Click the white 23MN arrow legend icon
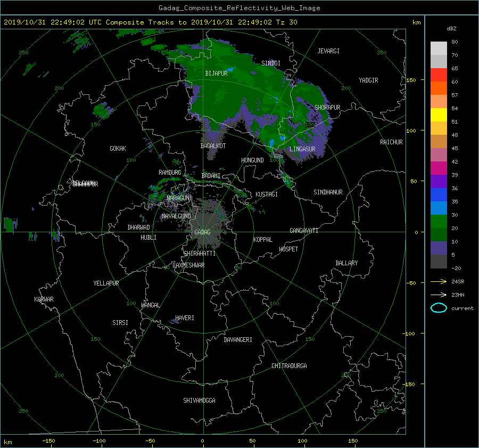The image size is (479, 448). point(439,295)
